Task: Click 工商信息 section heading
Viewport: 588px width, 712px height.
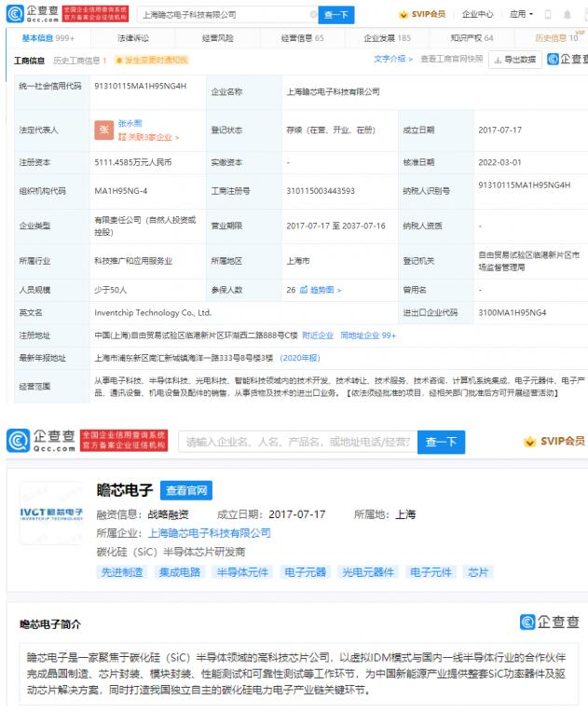Action: tap(29, 61)
